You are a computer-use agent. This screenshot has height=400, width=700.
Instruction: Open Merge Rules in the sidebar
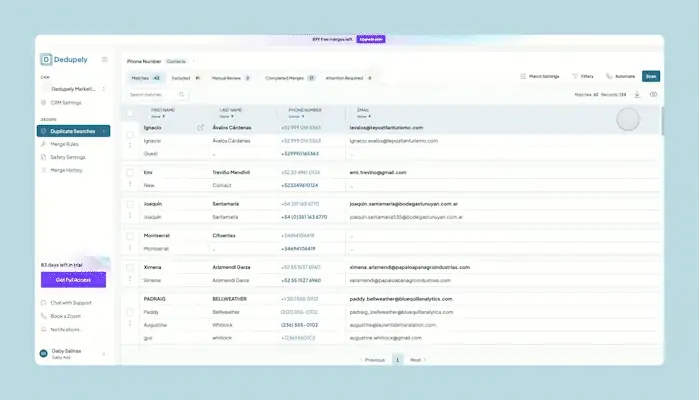[64, 144]
